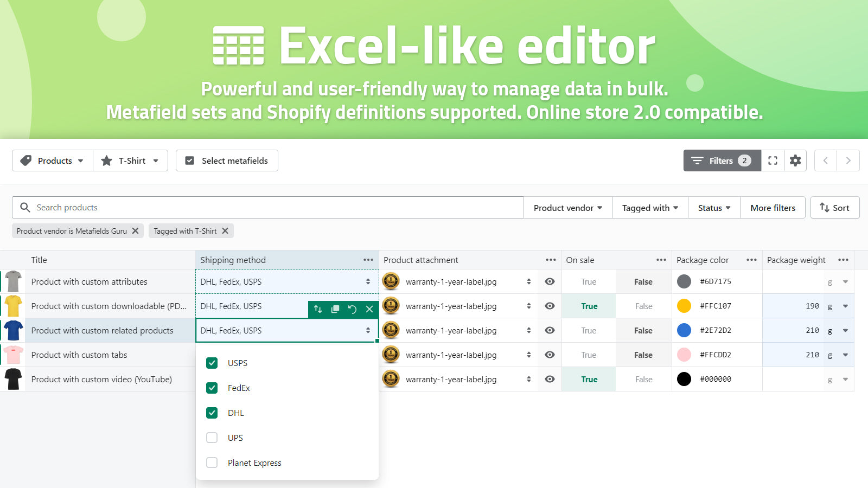The width and height of the screenshot is (868, 488).
Task: Open the Status filter dropdown
Action: click(x=713, y=207)
